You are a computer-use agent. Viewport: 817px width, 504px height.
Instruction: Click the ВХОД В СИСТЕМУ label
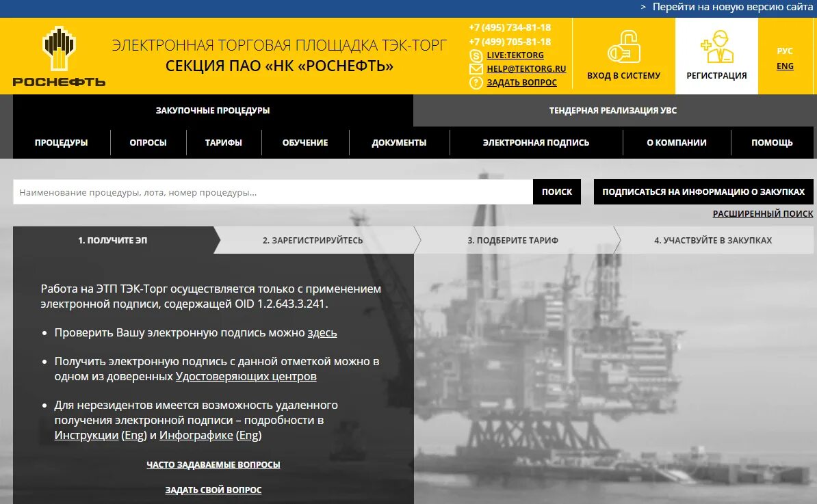(623, 75)
